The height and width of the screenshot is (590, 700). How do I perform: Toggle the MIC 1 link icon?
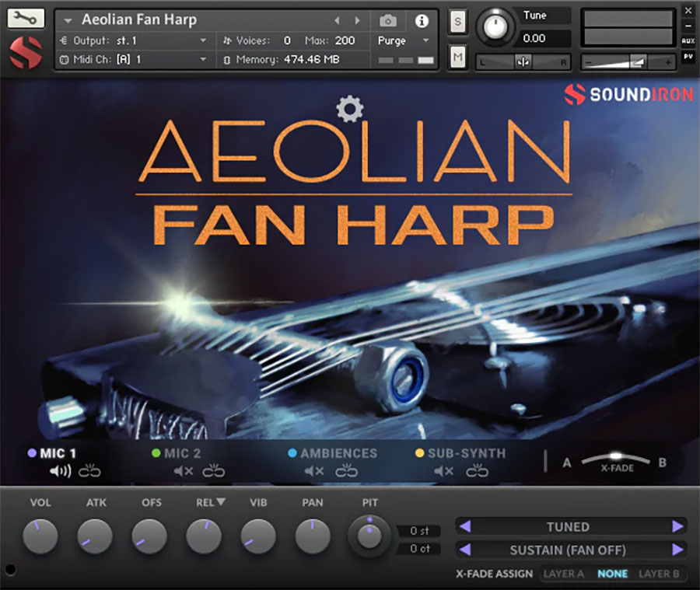89,471
